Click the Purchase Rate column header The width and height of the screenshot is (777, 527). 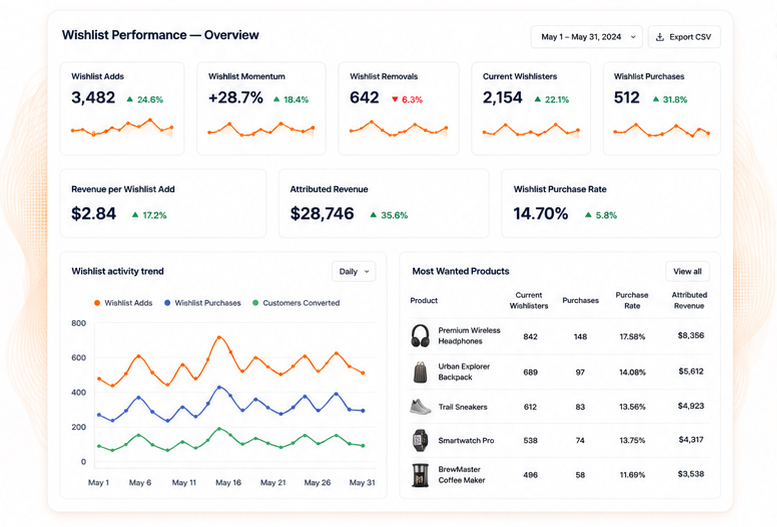[632, 300]
